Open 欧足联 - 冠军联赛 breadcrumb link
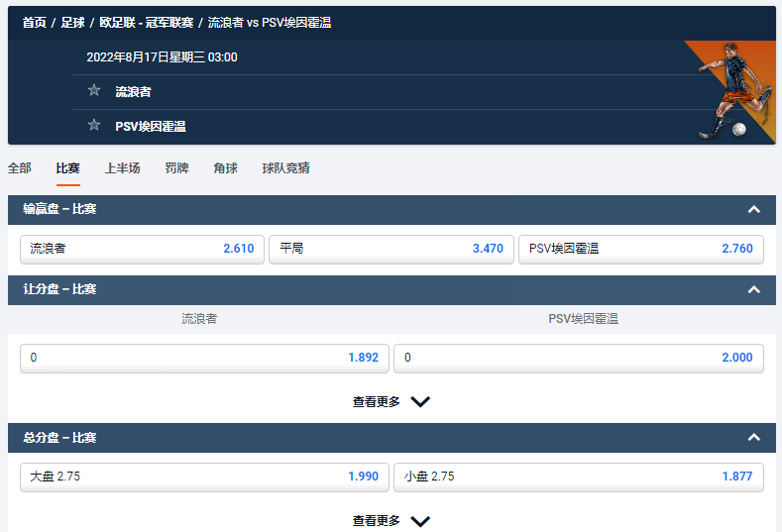782x532 pixels. click(146, 22)
